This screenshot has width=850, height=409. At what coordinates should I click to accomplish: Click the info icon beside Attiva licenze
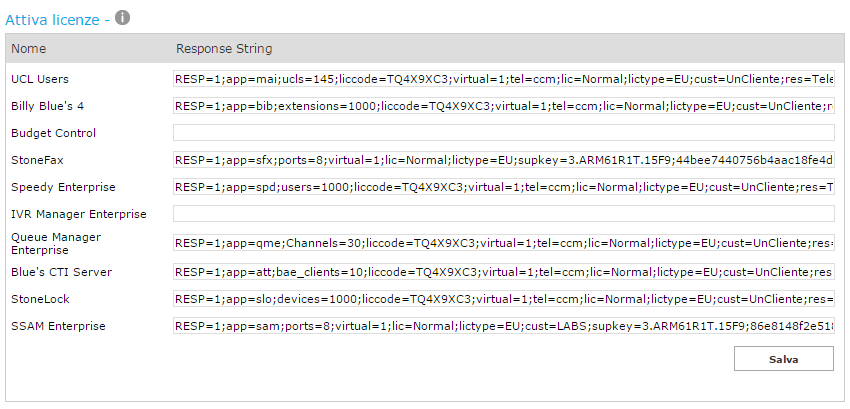(123, 18)
